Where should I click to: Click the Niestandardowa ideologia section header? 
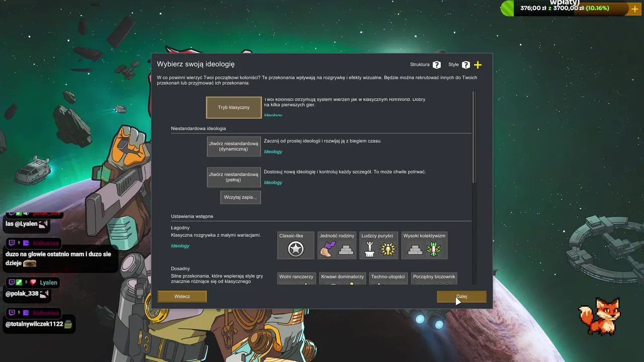point(198,129)
